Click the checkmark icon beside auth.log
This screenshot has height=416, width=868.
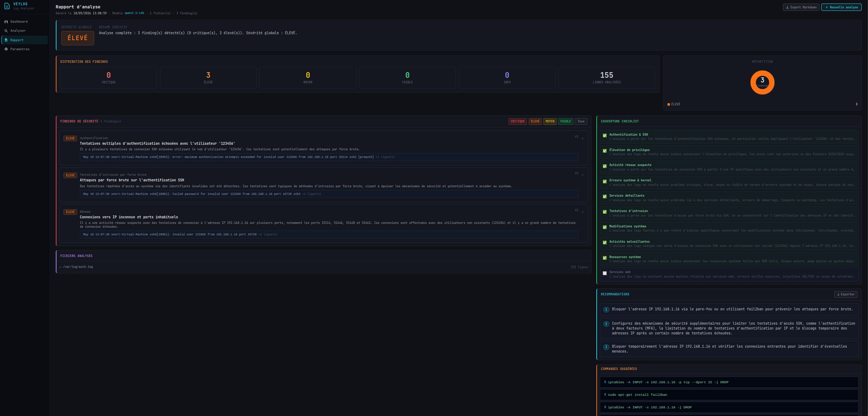(60, 267)
